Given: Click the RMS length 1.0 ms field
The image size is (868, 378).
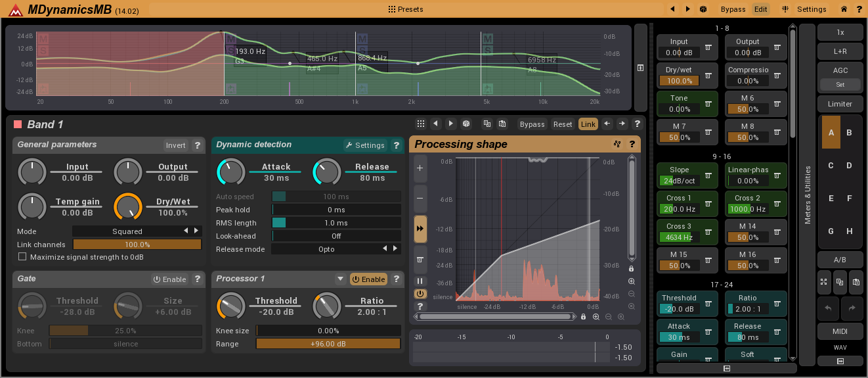Looking at the screenshot, I should click(x=336, y=223).
